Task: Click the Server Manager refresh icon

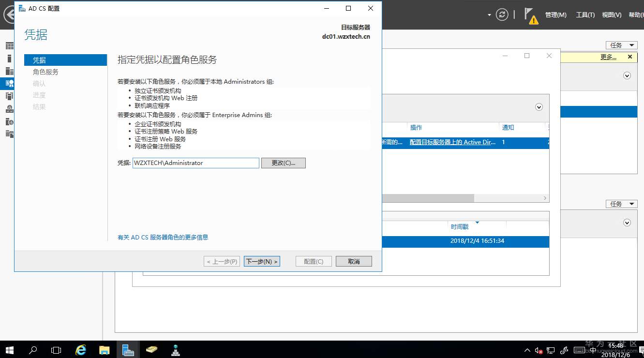Action: (x=502, y=15)
